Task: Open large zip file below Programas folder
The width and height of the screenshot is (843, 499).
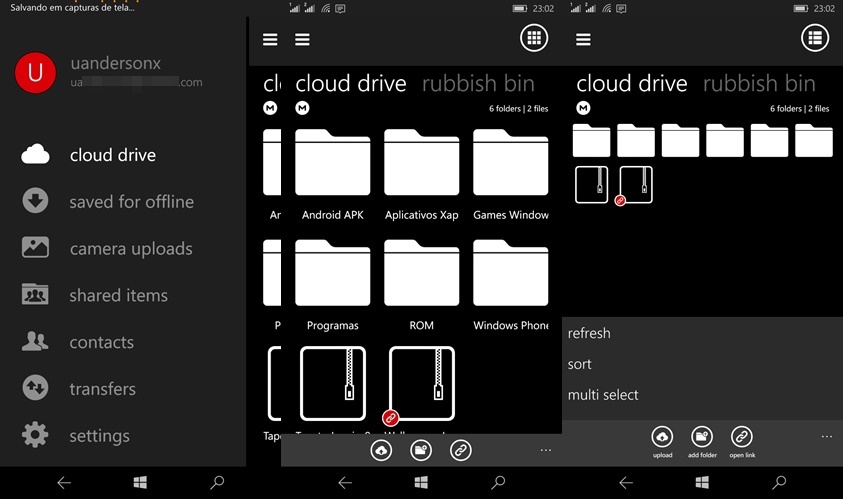Action: pyautogui.click(x=333, y=384)
